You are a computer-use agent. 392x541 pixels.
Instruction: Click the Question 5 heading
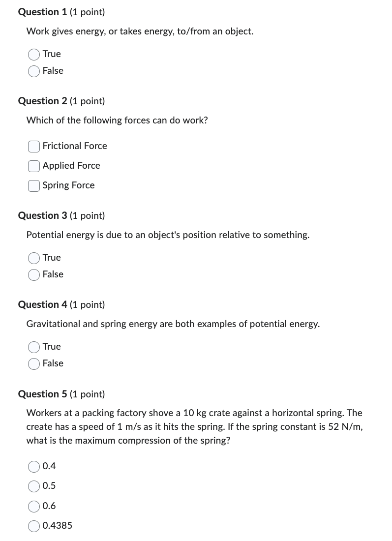click(x=61, y=393)
